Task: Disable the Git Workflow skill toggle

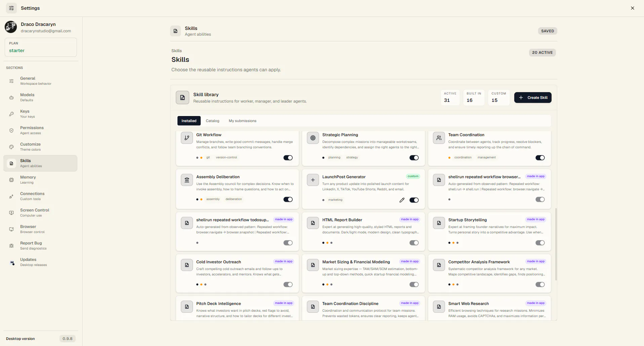Action: click(288, 158)
